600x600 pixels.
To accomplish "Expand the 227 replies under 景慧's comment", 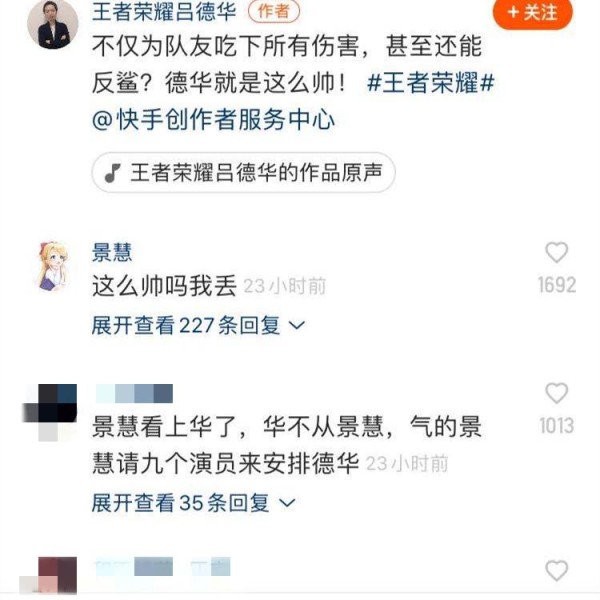I will (x=198, y=325).
